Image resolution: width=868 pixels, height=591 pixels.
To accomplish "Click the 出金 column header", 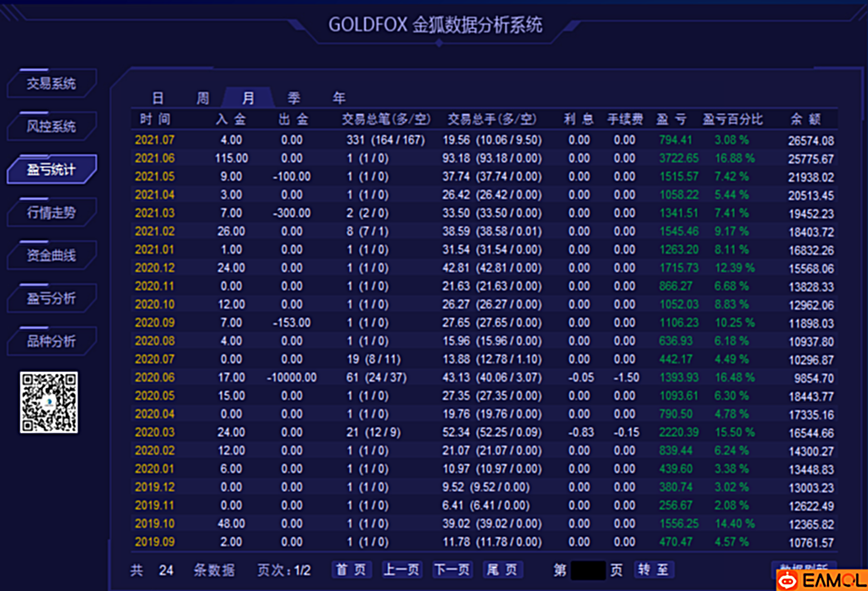I will coord(293,119).
